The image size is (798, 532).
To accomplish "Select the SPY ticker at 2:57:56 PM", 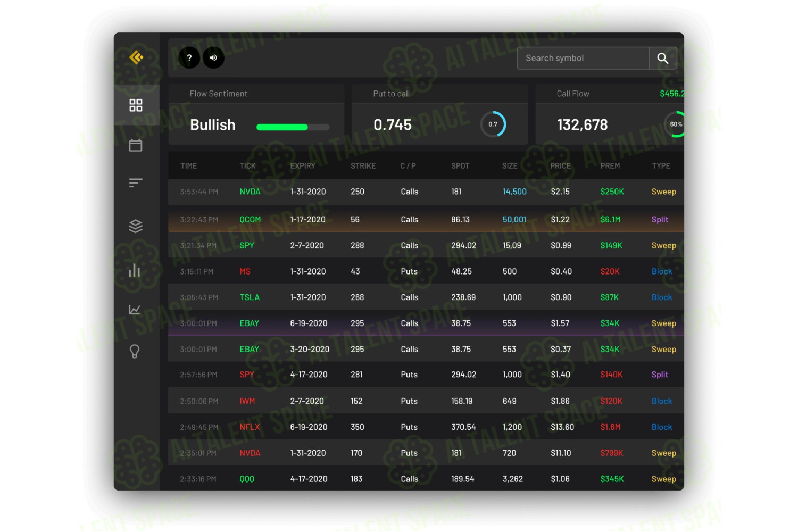I will 247,375.
